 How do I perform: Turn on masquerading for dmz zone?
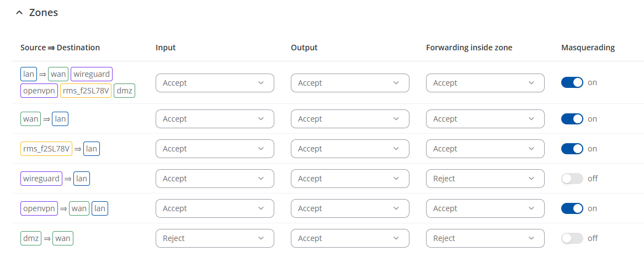point(572,238)
